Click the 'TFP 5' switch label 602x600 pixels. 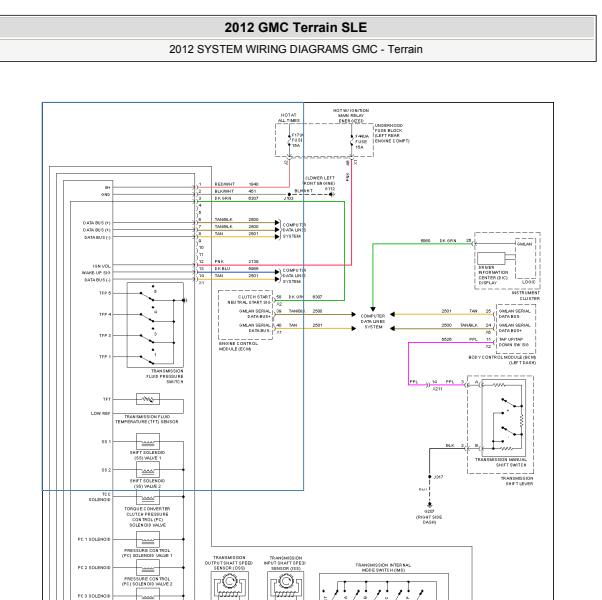[x=105, y=293]
